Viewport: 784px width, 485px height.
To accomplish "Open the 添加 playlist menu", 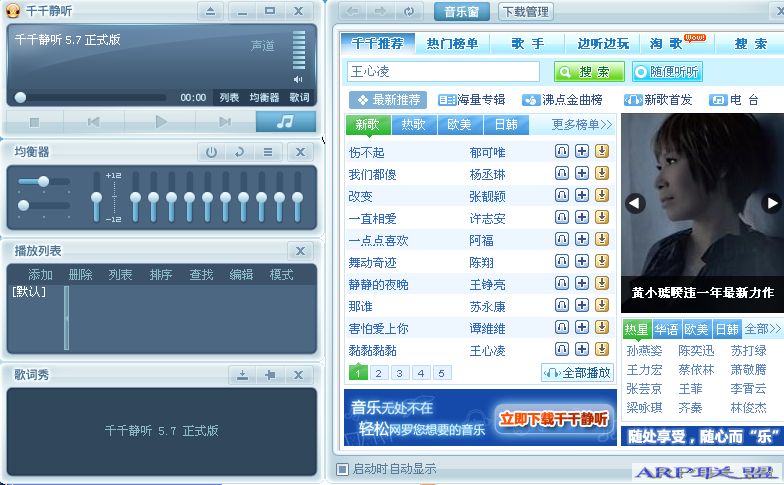I will (40, 274).
